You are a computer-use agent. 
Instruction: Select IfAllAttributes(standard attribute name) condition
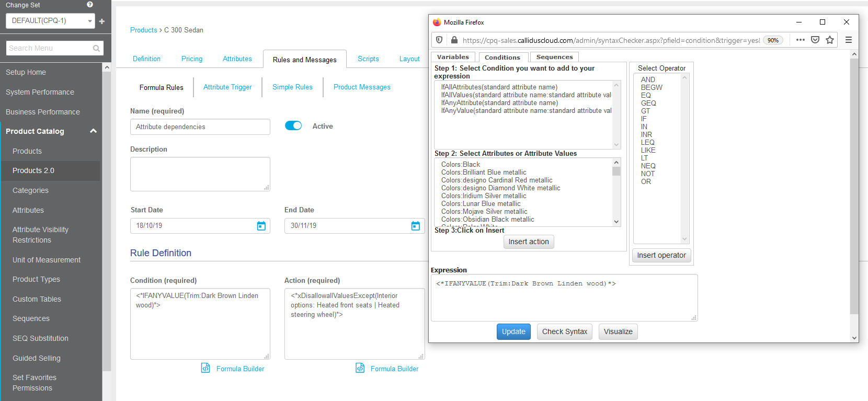point(499,87)
